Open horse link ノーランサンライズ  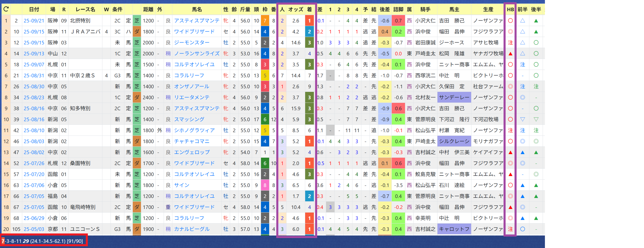point(197,54)
